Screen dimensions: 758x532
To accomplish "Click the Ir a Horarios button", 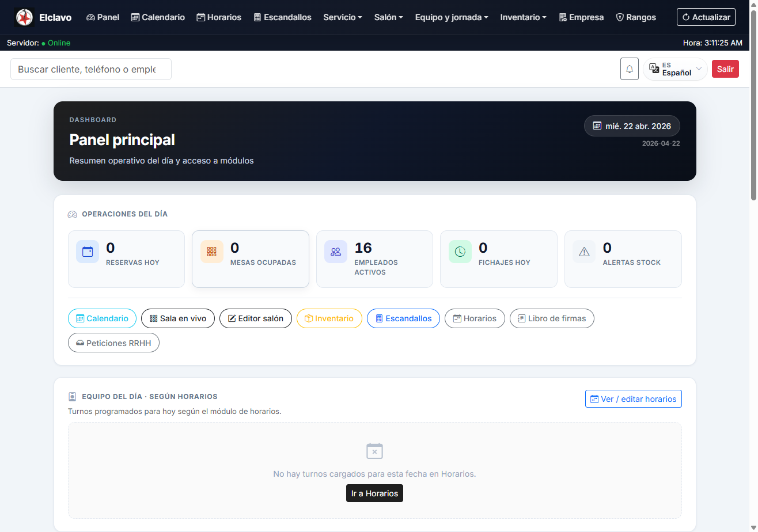I will tap(374, 493).
